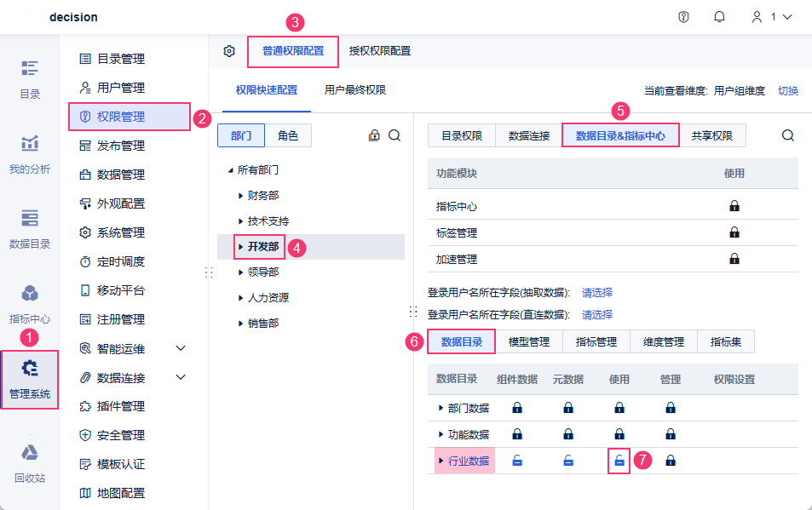The image size is (812, 510).
Task: Click the 切换 dimension link
Action: (x=788, y=90)
